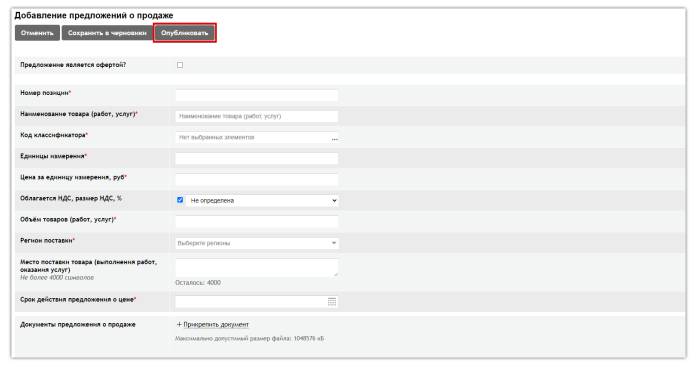Image resolution: width=697 pixels, height=367 pixels.
Task: Tick the 'Предложение является офертой?' checkbox
Action: [180, 65]
